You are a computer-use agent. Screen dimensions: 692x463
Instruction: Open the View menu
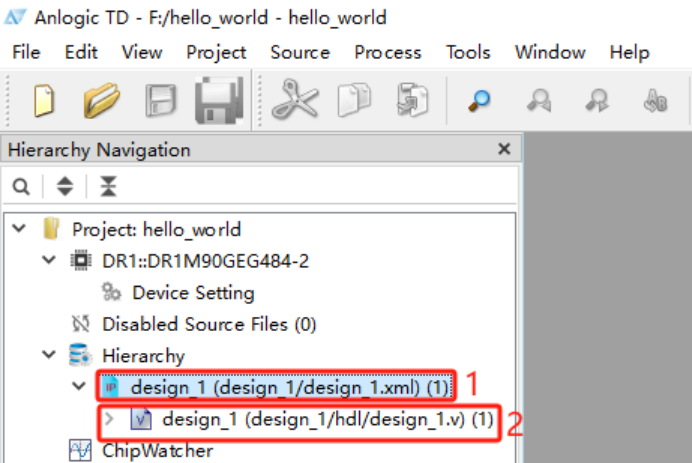pos(142,53)
